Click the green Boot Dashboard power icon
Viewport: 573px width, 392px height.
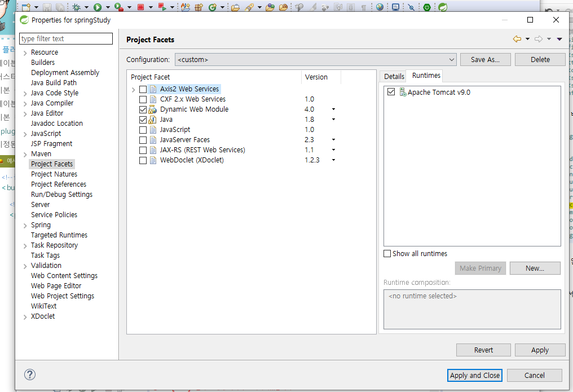pos(427,7)
